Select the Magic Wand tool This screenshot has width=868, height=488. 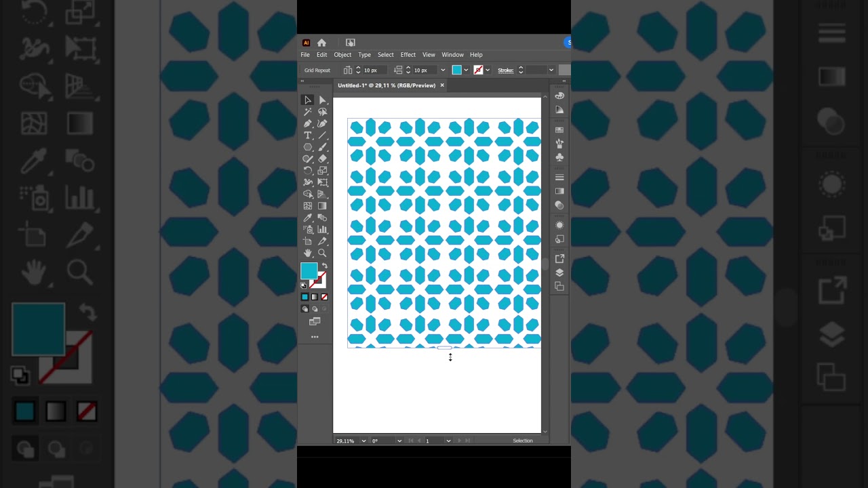[x=308, y=112]
